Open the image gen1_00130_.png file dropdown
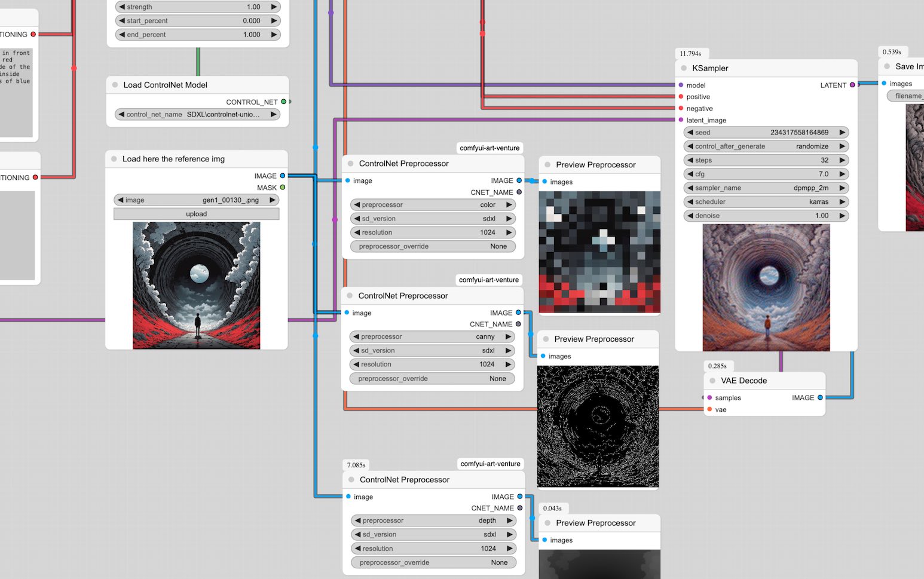Screen dimensions: 924x579 [197, 200]
